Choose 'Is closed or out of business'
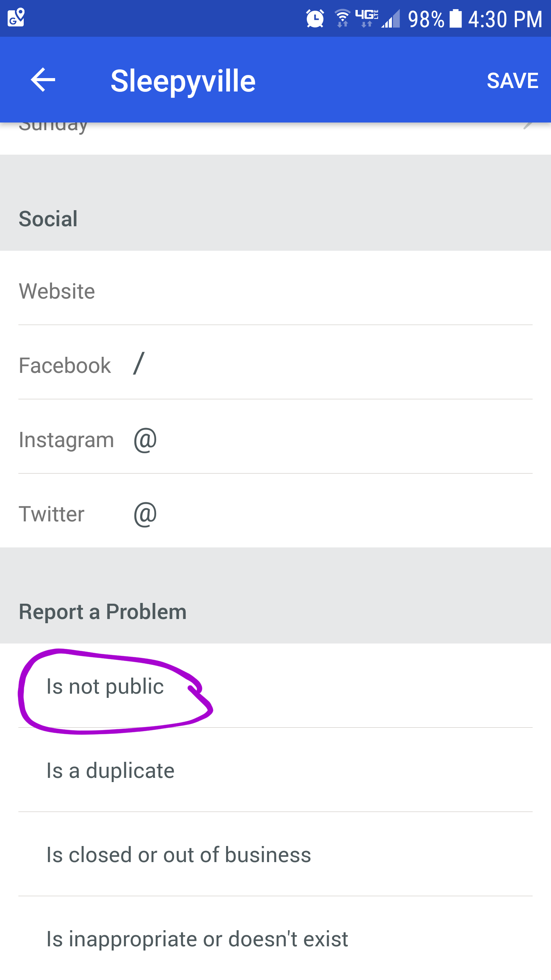Screen dimensions: 551x980 [x=275, y=854]
